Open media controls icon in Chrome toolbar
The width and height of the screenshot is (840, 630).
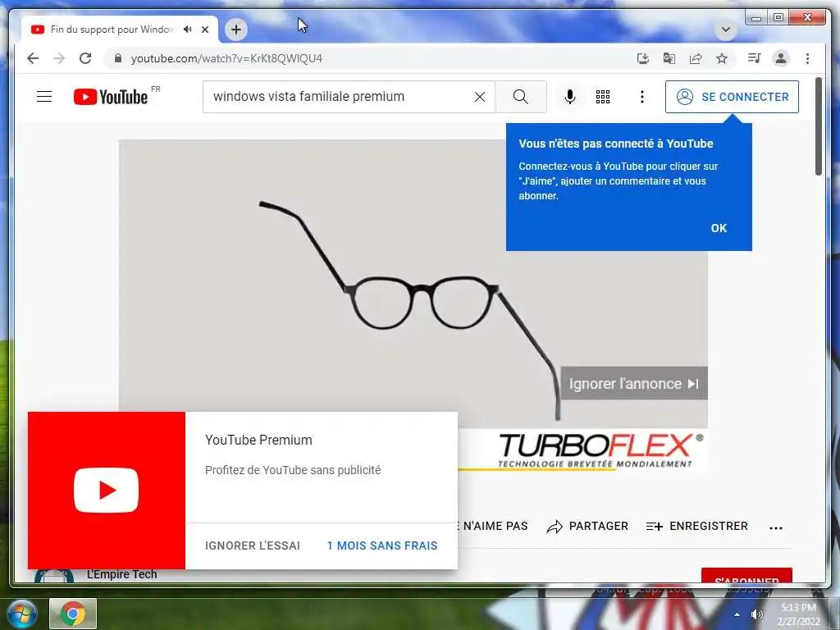tap(755, 58)
